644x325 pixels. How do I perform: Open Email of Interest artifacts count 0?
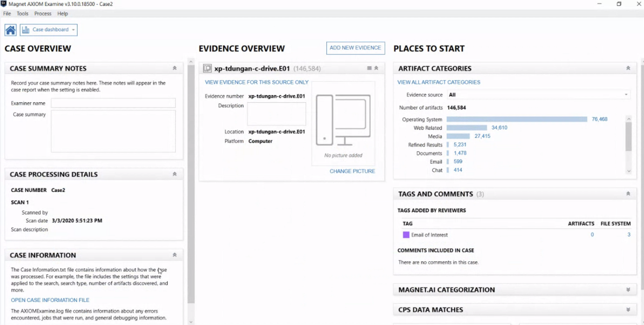coord(592,235)
